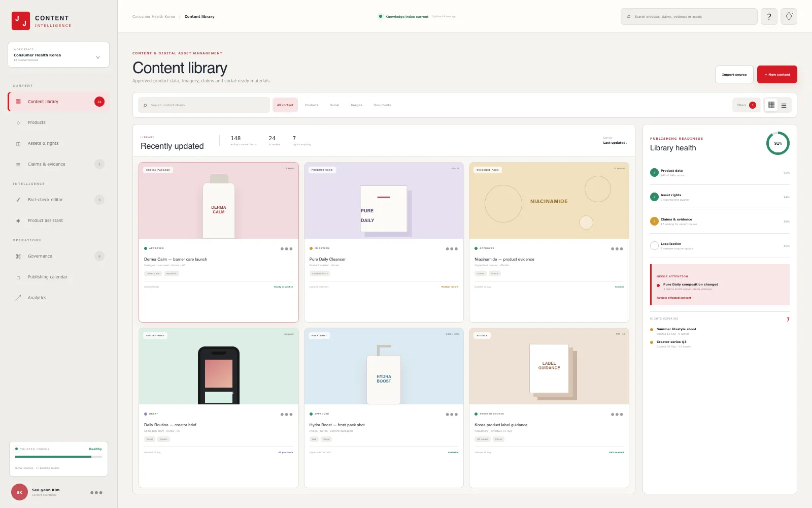This screenshot has height=508, width=812.
Task: Open more options for Derma Calm card
Action: pos(287,249)
